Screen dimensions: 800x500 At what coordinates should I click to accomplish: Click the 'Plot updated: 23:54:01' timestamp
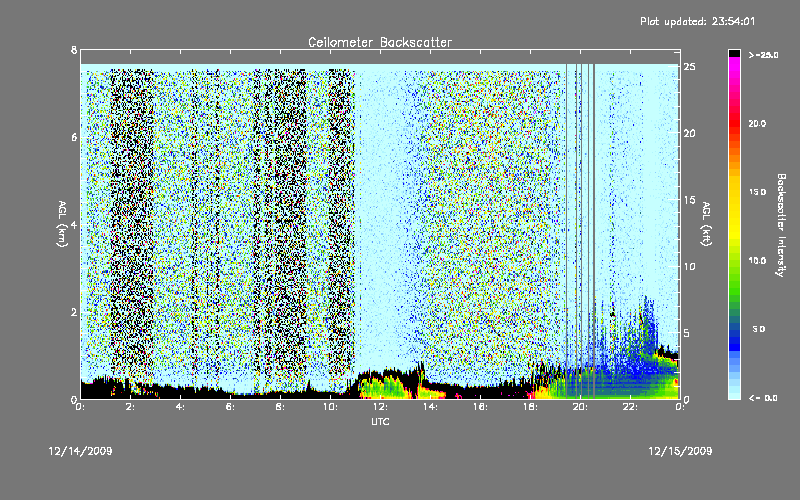(697, 21)
